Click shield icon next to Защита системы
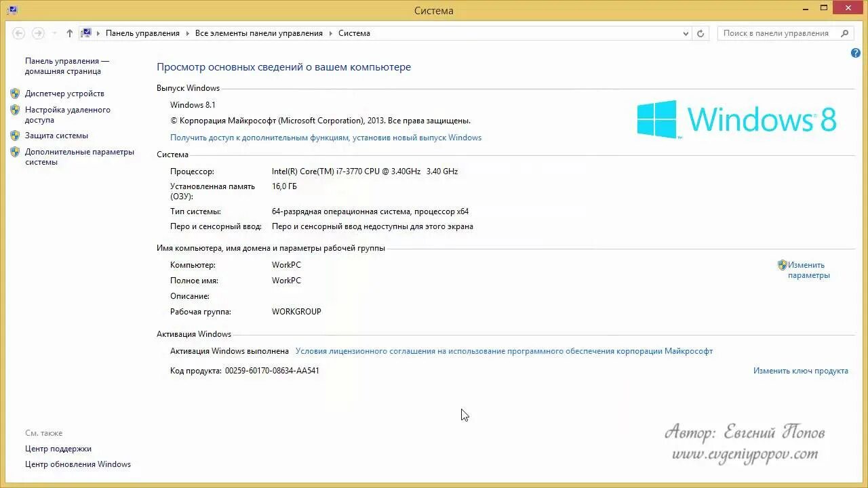868x488 pixels. click(15, 136)
